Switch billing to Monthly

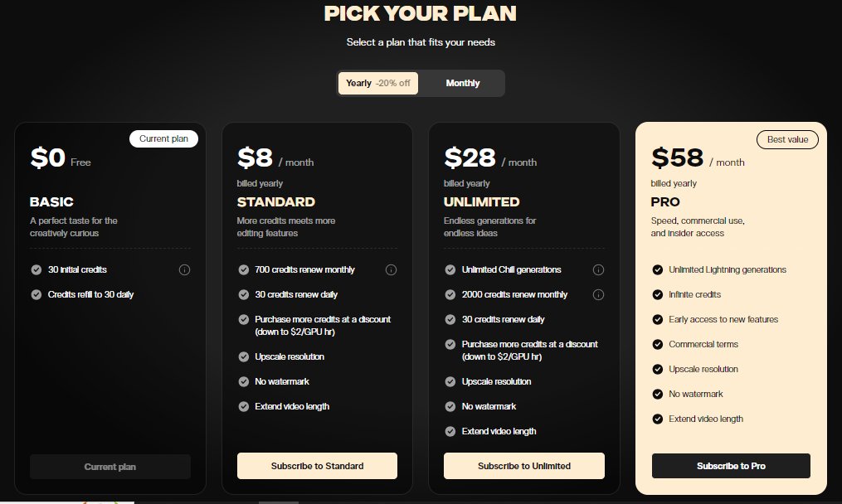[x=462, y=83]
